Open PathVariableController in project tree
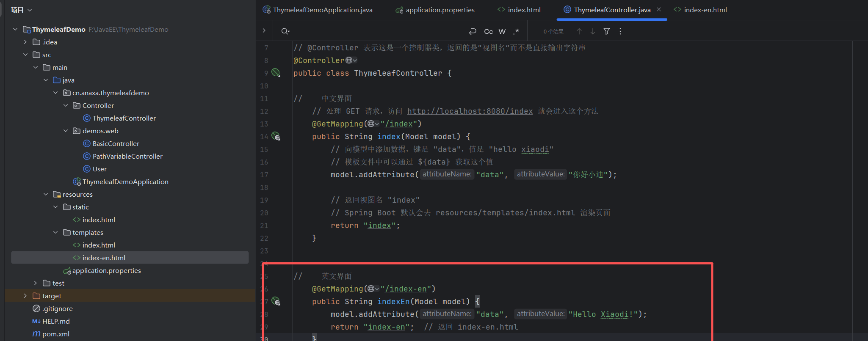Screen dimensions: 868x341 (x=123, y=156)
